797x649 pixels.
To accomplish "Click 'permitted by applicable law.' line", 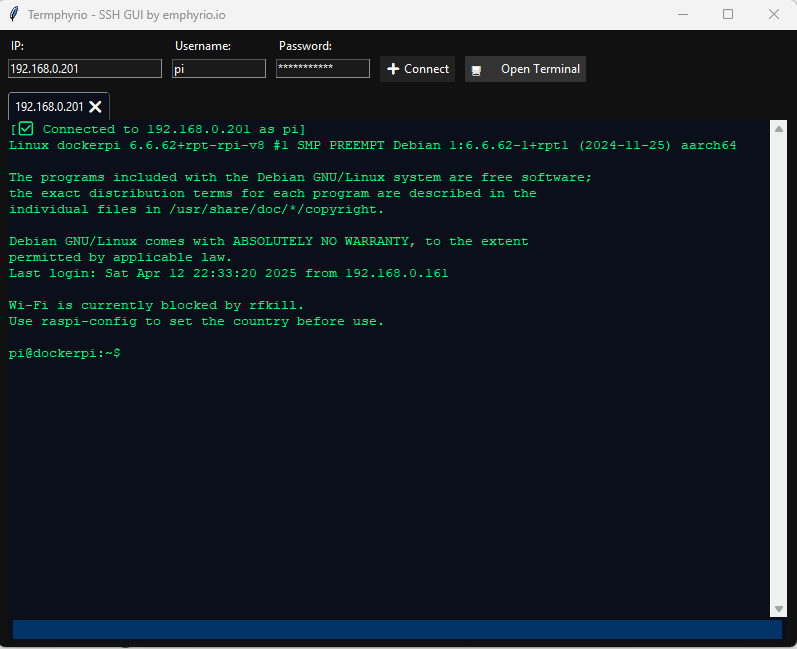I will [120, 257].
